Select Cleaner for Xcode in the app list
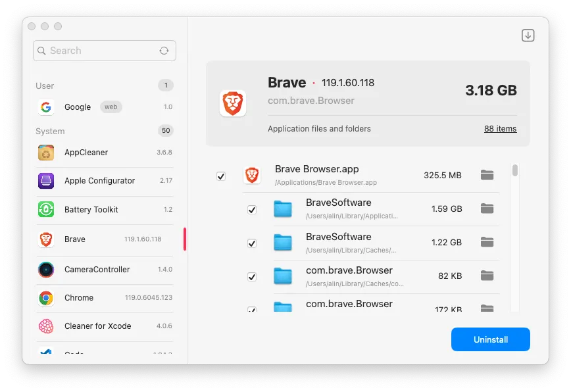The width and height of the screenshot is (571, 392). click(105, 326)
